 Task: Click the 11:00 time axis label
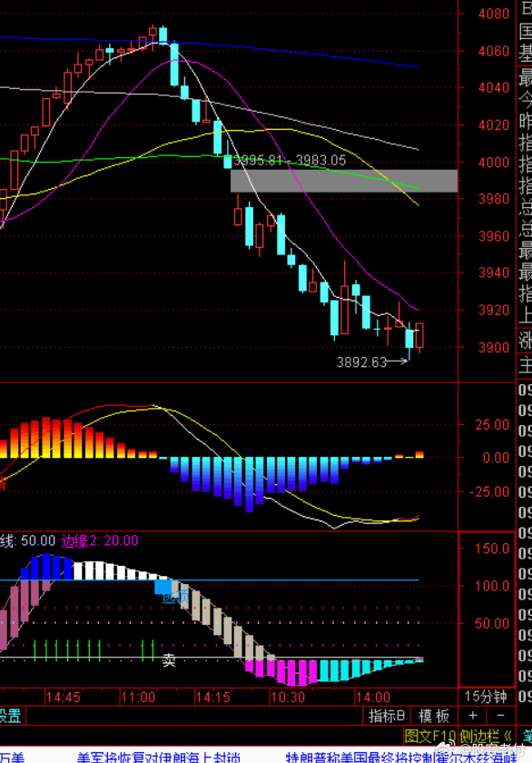(x=138, y=698)
